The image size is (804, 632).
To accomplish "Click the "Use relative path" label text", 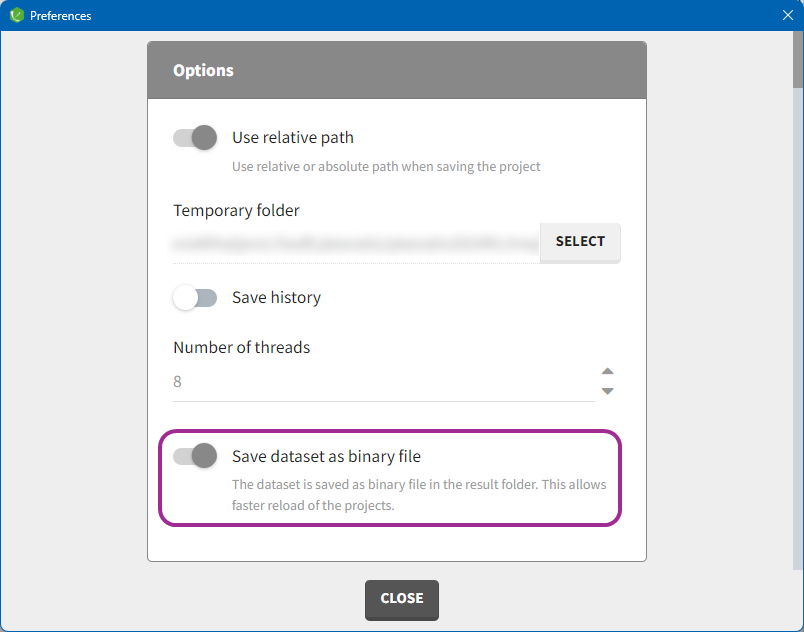I will [x=293, y=138].
